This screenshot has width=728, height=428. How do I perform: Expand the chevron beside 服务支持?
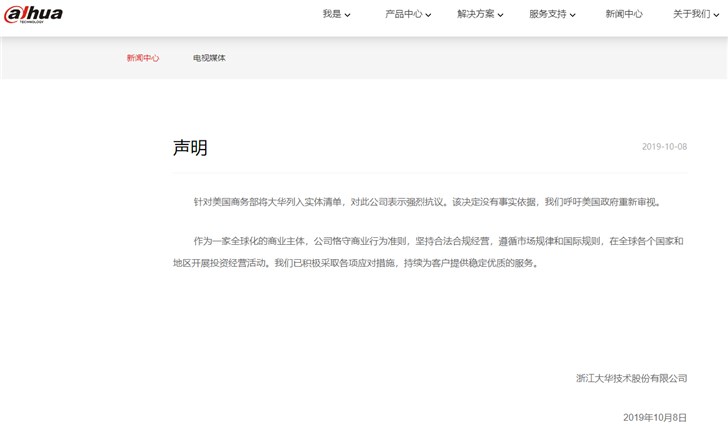click(573, 15)
